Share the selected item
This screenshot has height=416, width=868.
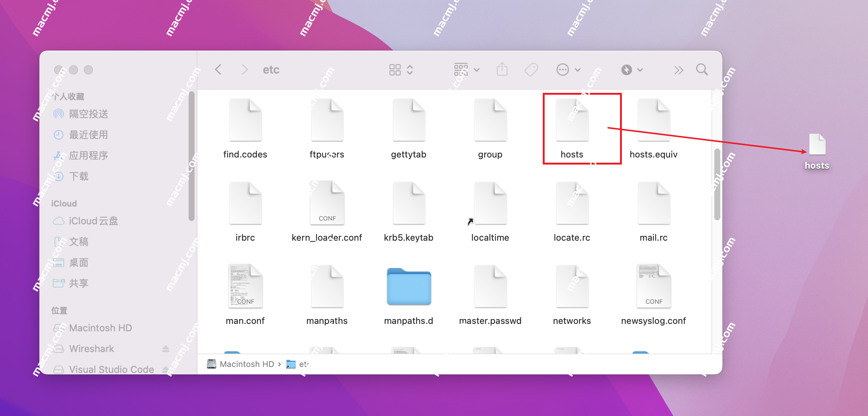[x=502, y=69]
